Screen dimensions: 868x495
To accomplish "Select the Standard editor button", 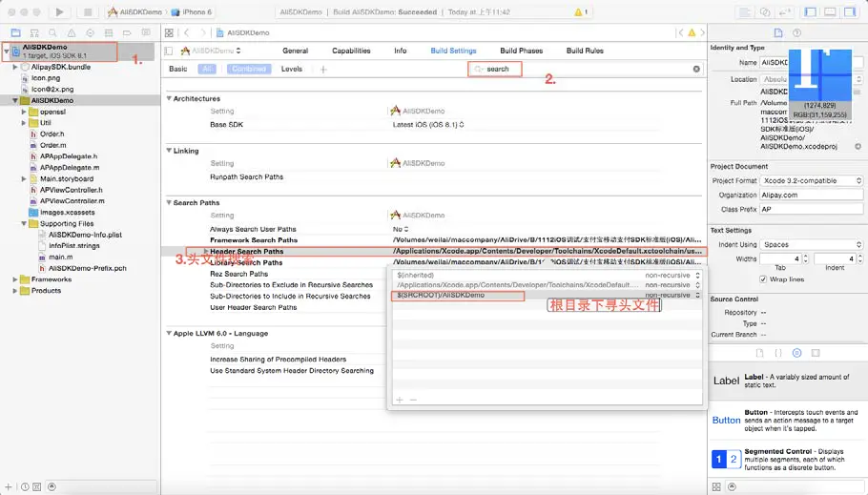I will [745, 11].
